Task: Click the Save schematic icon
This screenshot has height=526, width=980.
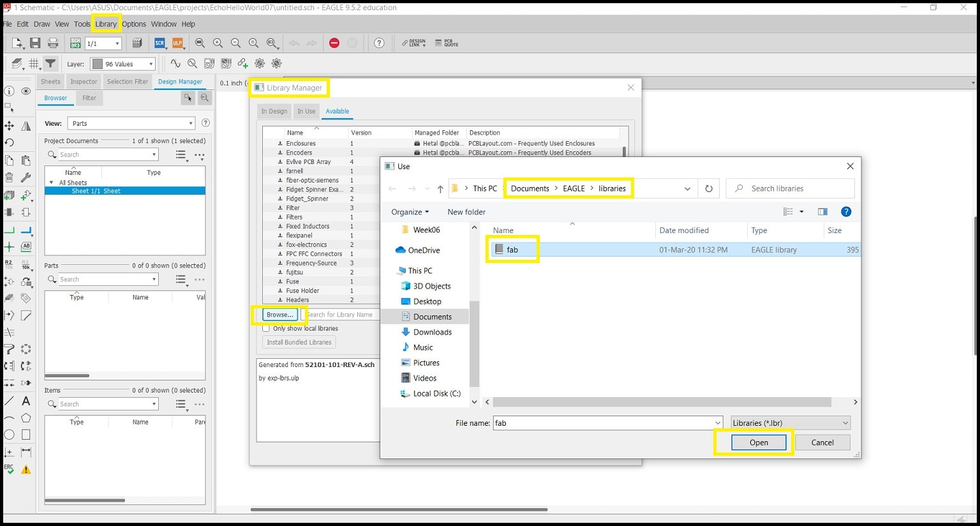Action: 35,43
